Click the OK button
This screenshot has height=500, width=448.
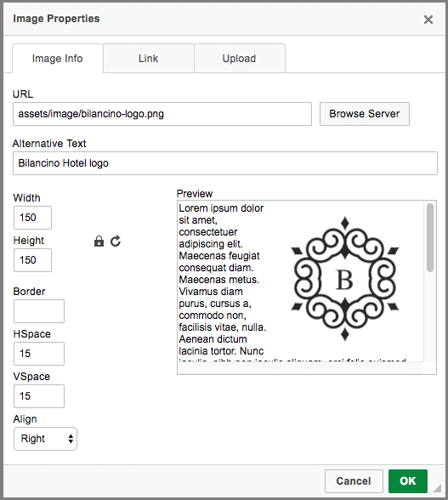408,481
